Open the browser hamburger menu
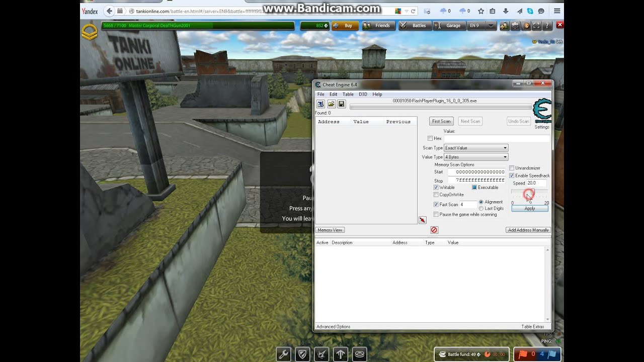The image size is (644, 362). point(557,11)
